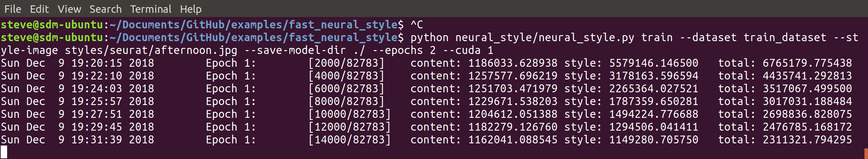Open the Edit menu
Viewport: 868px width, 159px height.
tap(39, 9)
